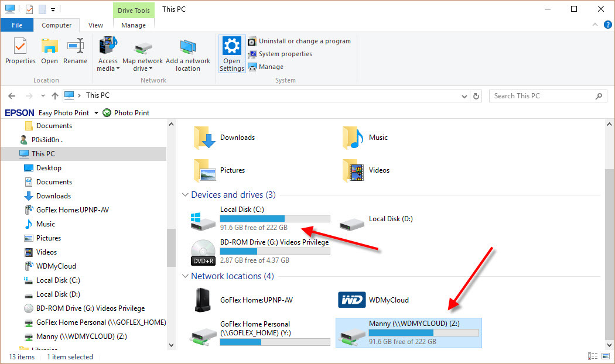Expand the address bar history dropdown
615x364 pixels.
point(464,96)
